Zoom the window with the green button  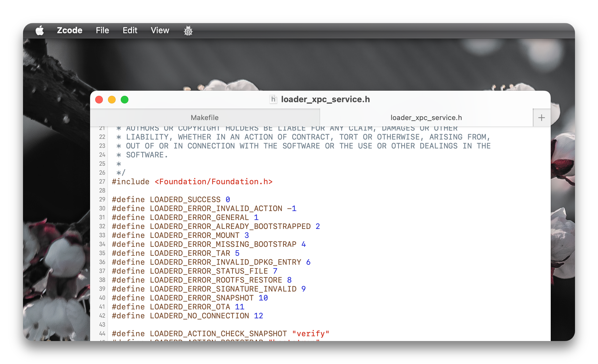click(x=125, y=100)
